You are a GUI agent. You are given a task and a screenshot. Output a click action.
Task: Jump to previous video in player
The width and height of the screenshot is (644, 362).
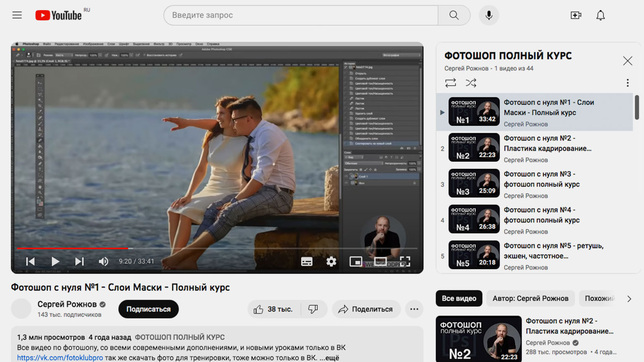(x=31, y=261)
